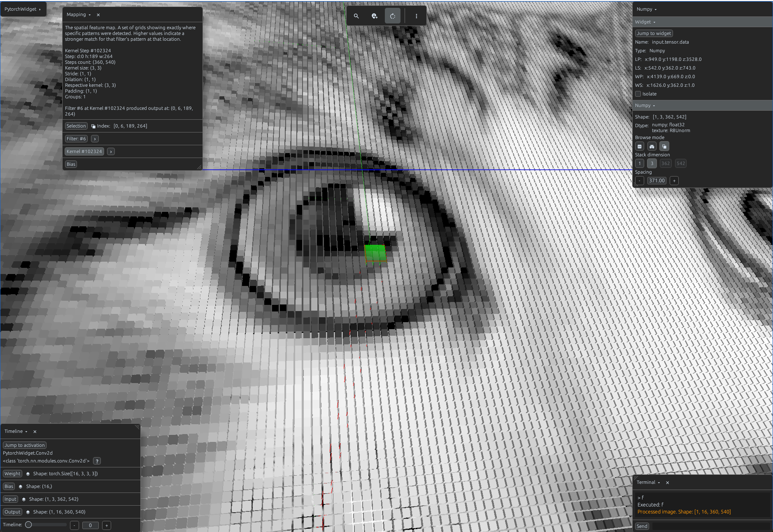Decrease the Timeline value with minus
Image resolution: width=773 pixels, height=532 pixels.
(75, 525)
